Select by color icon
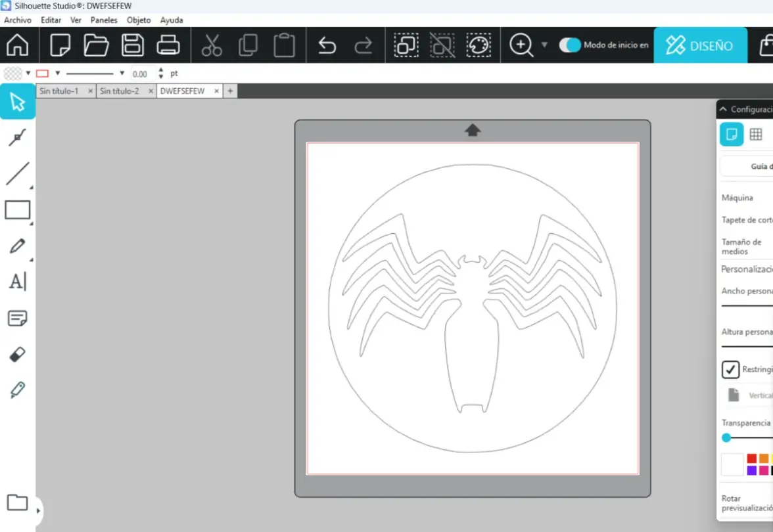 (x=479, y=45)
